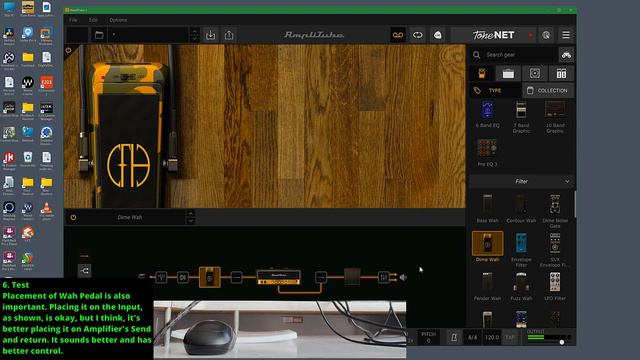Screen dimensions: 640x360
Task: Step to next gear with down arrow
Action: click(190, 221)
